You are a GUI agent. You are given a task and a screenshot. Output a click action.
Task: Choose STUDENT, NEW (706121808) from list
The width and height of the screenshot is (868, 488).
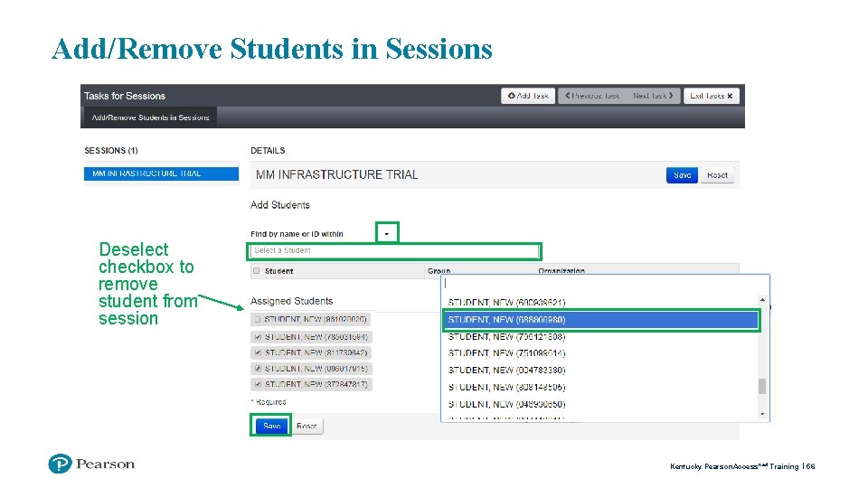(x=600, y=336)
